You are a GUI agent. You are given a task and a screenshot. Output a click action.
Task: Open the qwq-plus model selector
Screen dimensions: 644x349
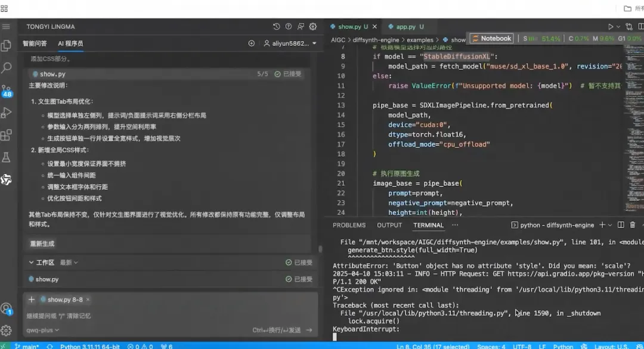(x=43, y=330)
